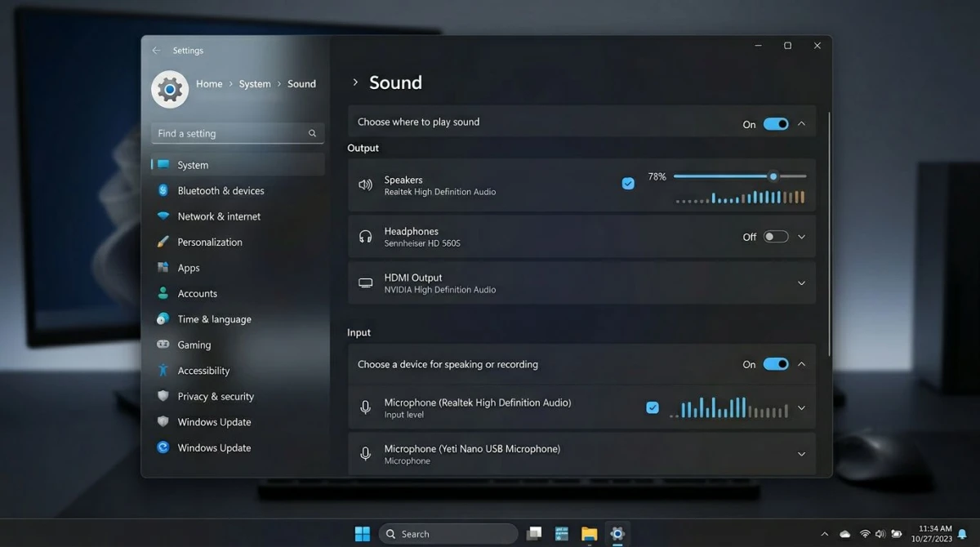Turn off the speaking or recording device switch
Screen dimensions: 980x547
click(776, 364)
